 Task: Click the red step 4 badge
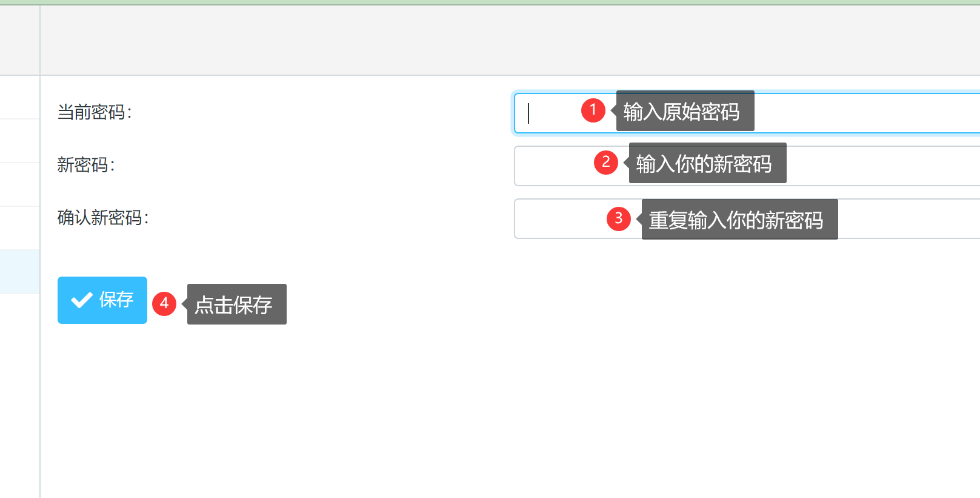(164, 303)
